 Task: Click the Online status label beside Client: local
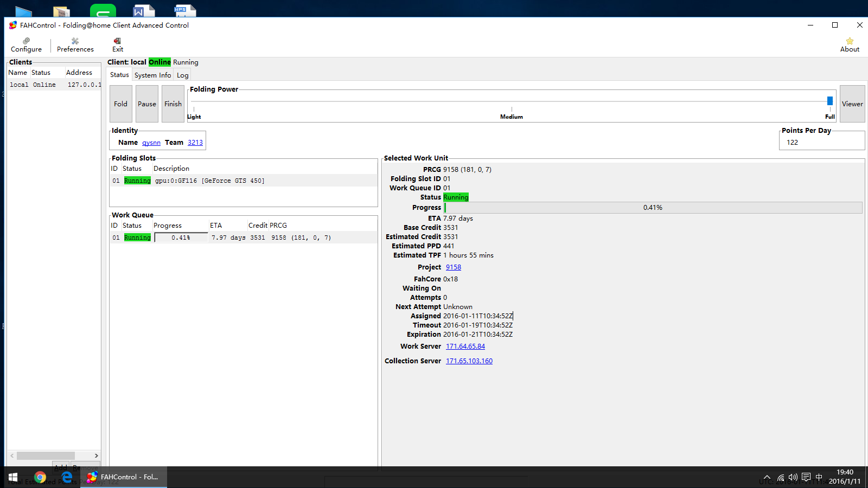coord(159,62)
